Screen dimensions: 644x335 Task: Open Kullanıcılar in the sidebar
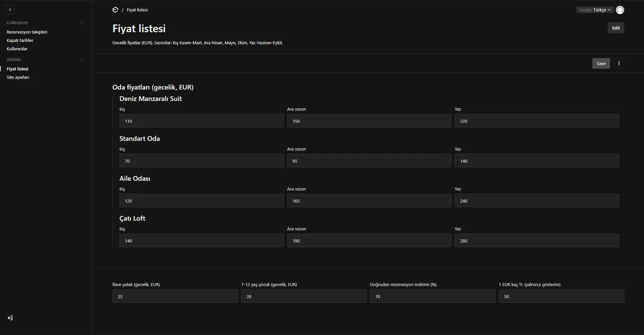click(17, 49)
